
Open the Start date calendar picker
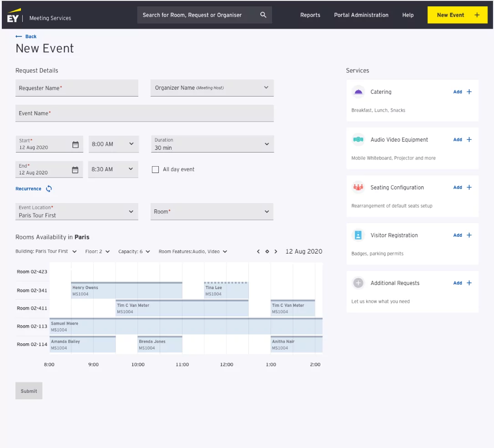tap(76, 145)
